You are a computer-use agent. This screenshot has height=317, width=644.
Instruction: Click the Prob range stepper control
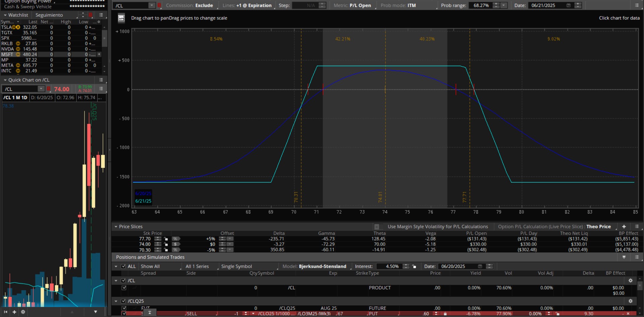point(496,5)
